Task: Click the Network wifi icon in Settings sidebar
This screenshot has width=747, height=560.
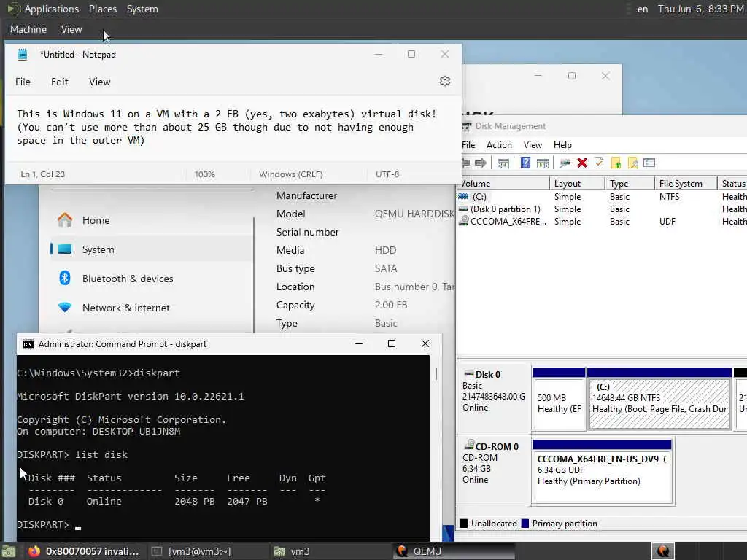Action: click(65, 307)
